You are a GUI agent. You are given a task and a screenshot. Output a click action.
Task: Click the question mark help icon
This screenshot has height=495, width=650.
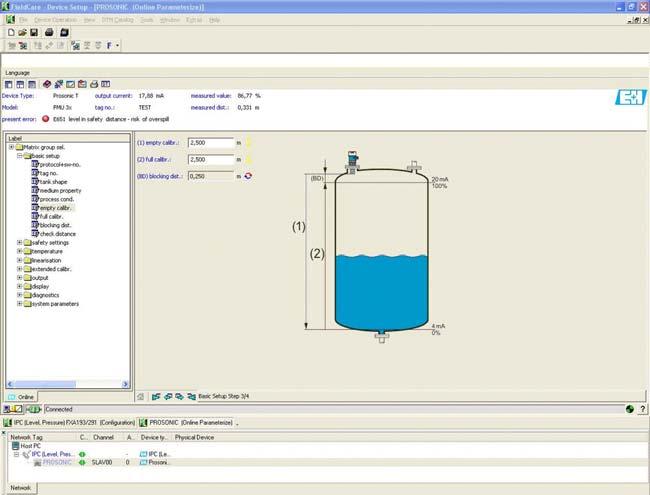tap(642, 409)
